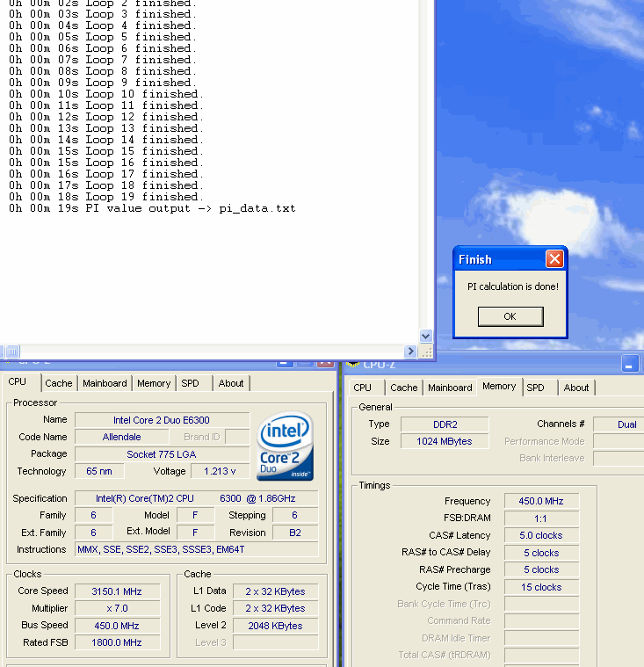Click the Allendale code name value
This screenshot has height=667, width=644.
121,437
